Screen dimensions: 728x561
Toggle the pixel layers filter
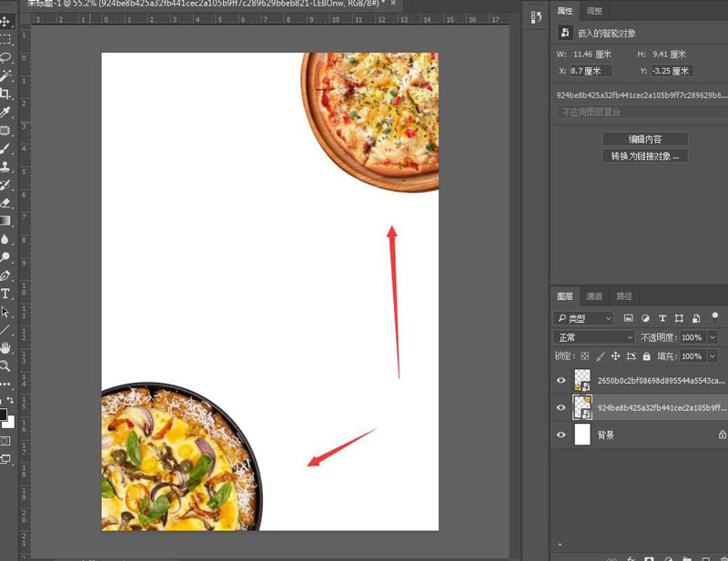click(628, 318)
